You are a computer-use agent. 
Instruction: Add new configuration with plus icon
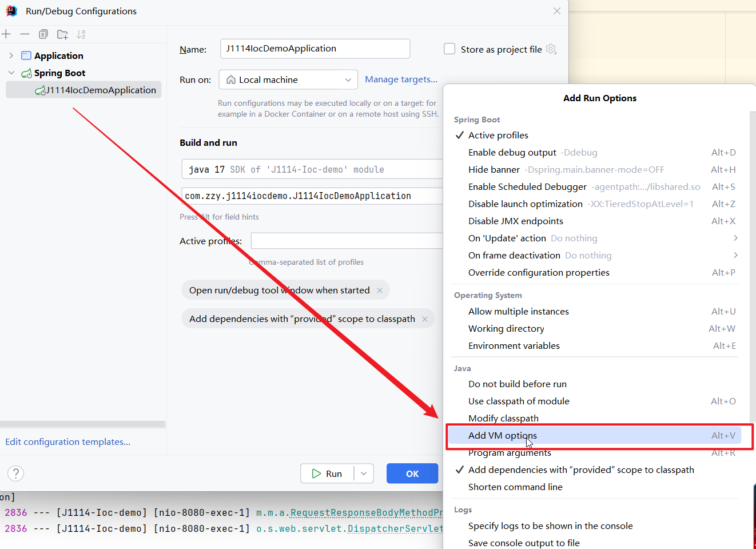[x=6, y=34]
